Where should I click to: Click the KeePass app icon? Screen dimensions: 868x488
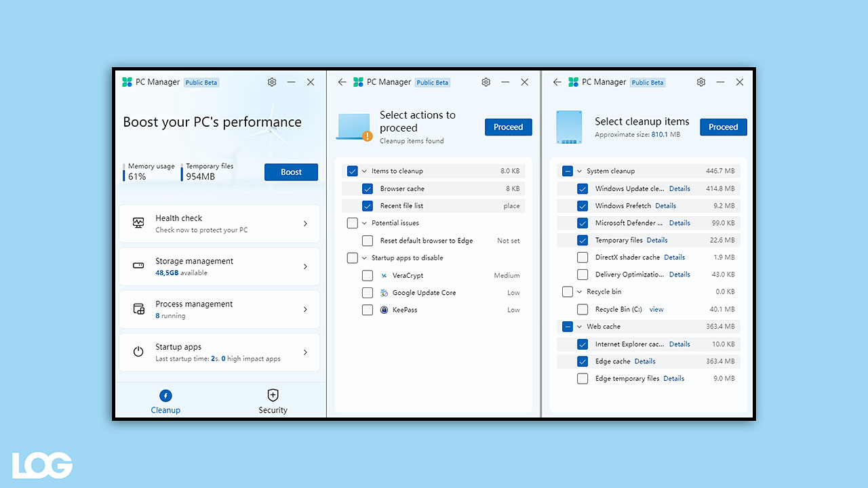pos(384,310)
